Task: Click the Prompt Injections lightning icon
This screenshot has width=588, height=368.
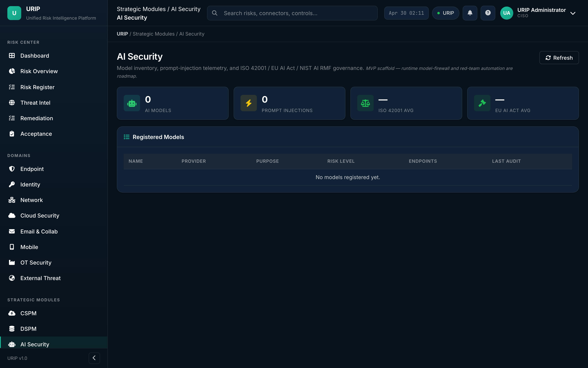Action: coord(248,103)
